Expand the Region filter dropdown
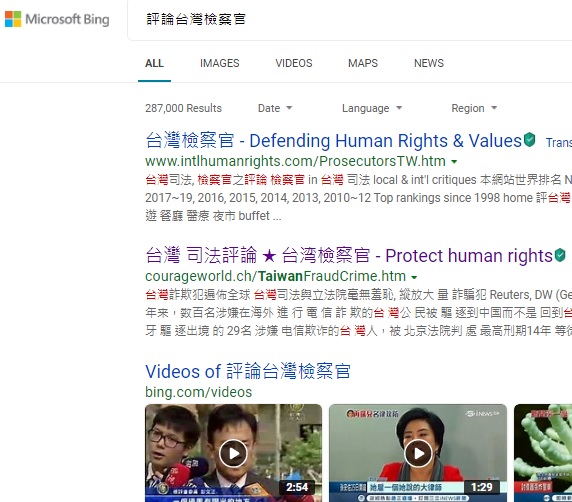Image resolution: width=572 pixels, height=502 pixels. pyautogui.click(x=474, y=108)
